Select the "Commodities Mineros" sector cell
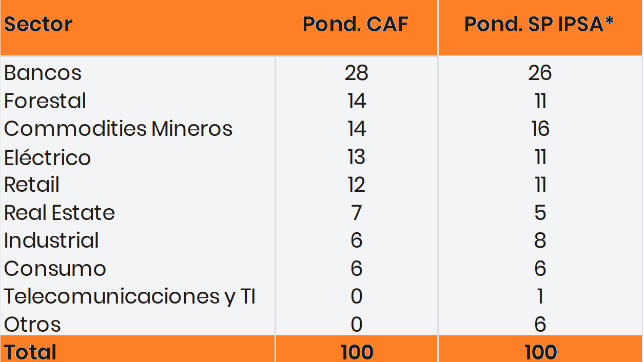Viewport: 644px width, 362px height. coord(118,129)
